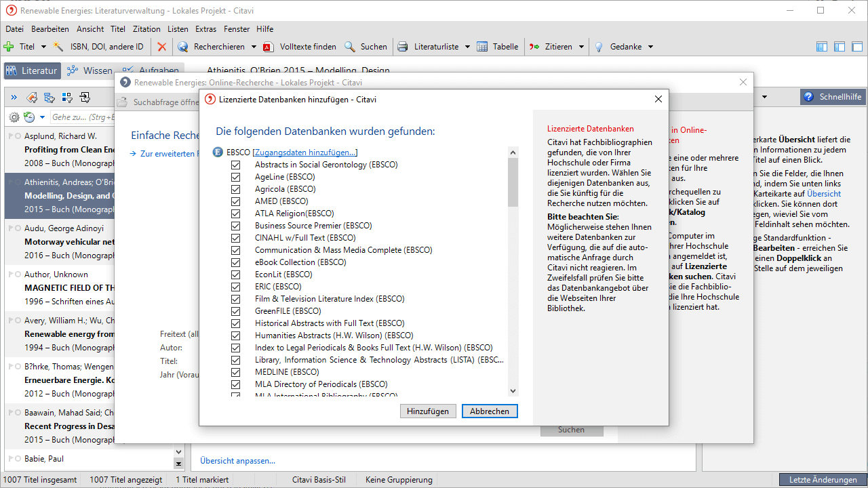The image size is (868, 488).
Task: Click the Recherchieren globe icon
Action: [182, 47]
